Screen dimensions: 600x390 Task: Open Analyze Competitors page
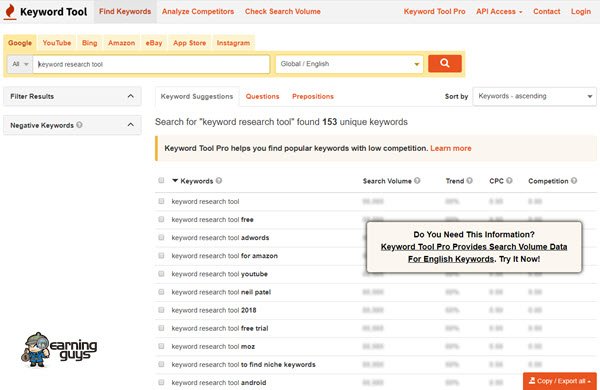point(198,11)
